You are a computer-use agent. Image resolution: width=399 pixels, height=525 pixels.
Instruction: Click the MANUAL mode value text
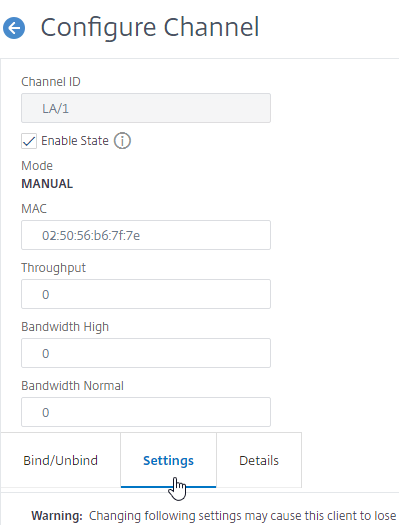point(47,184)
